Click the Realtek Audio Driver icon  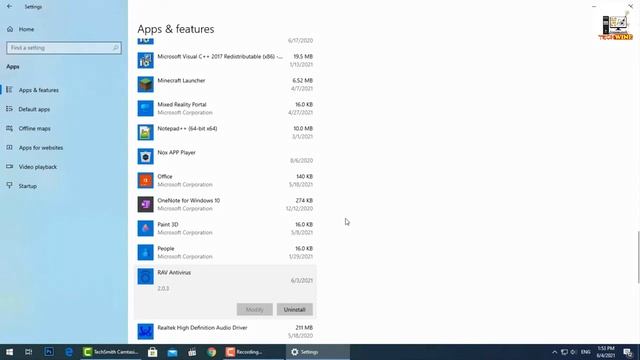145,331
